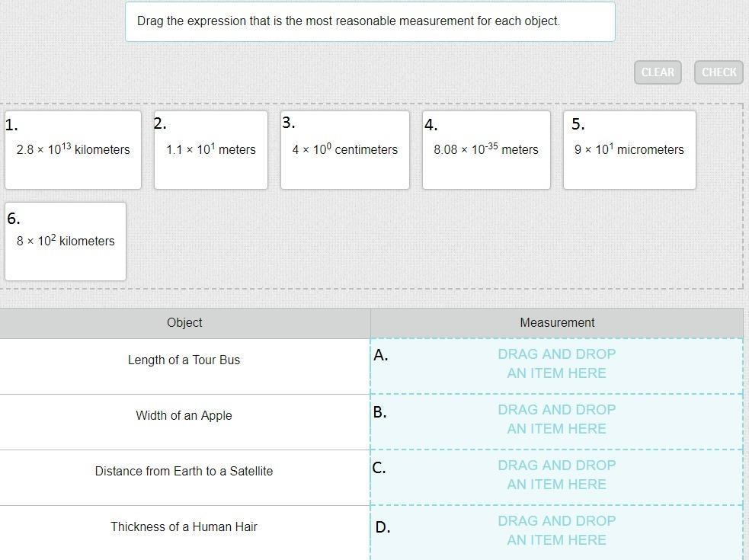Click the instruction text box

click(370, 21)
